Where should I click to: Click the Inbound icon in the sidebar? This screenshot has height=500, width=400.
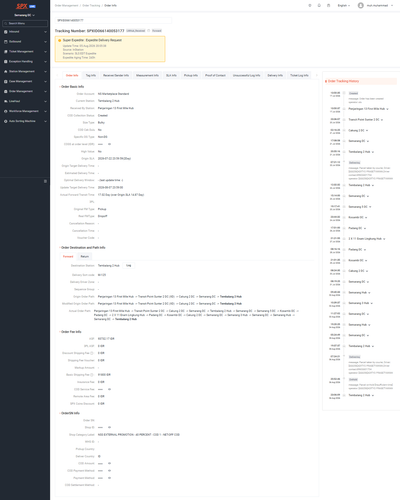tap(6, 32)
